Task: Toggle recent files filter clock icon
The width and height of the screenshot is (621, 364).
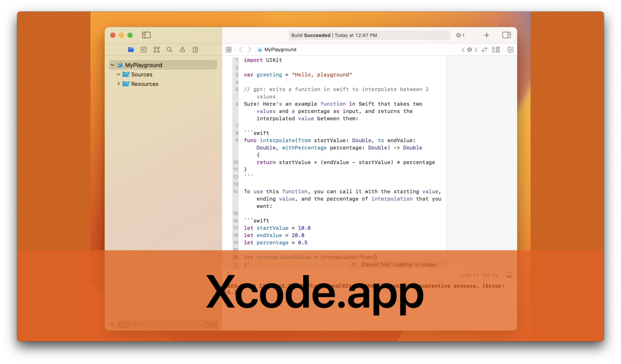Action: tap(206, 325)
